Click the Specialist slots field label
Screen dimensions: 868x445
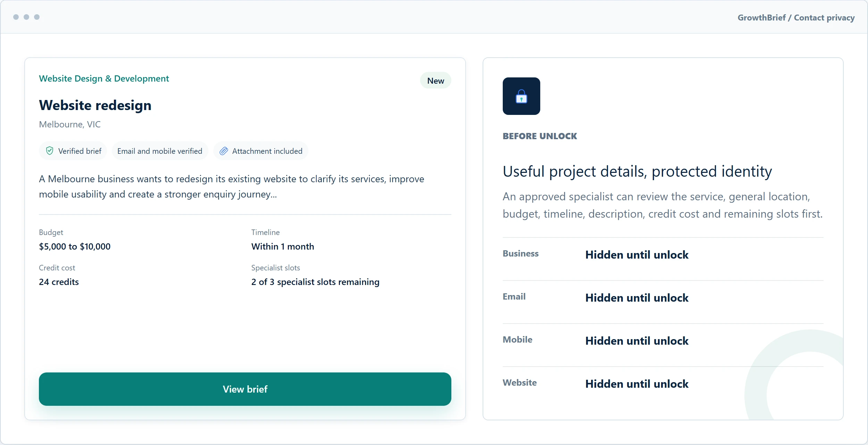coord(276,268)
